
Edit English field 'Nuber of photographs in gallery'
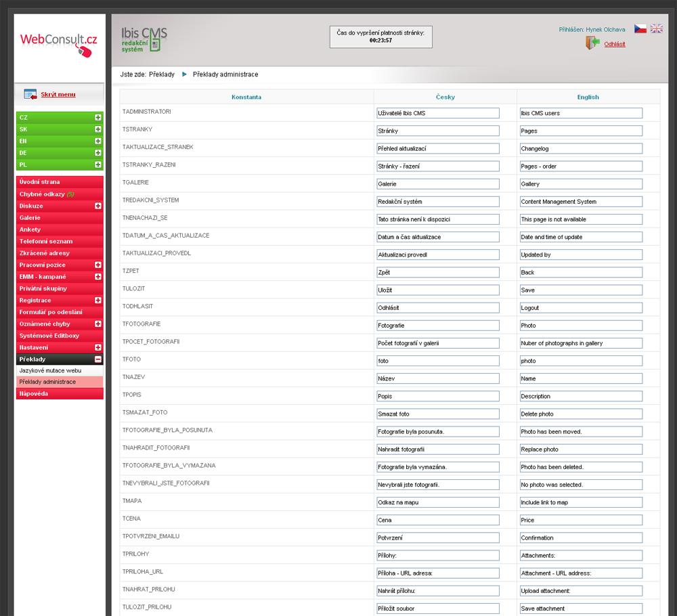point(581,343)
